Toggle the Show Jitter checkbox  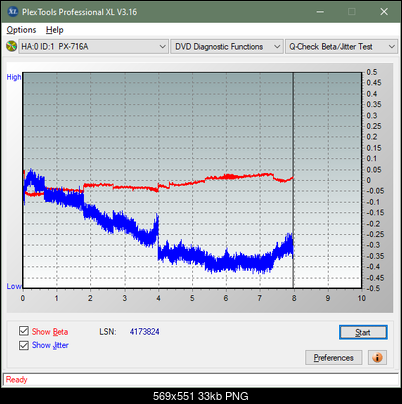tap(24, 345)
